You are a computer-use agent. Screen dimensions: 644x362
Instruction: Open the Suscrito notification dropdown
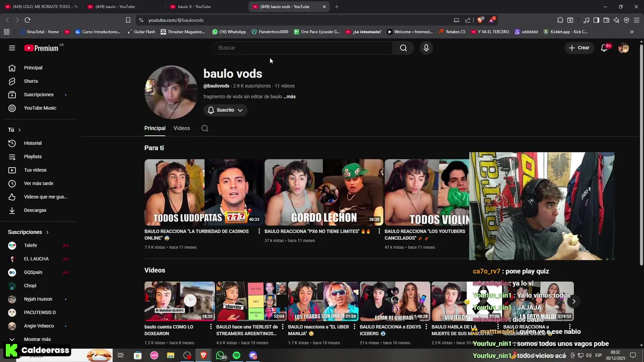(225, 110)
